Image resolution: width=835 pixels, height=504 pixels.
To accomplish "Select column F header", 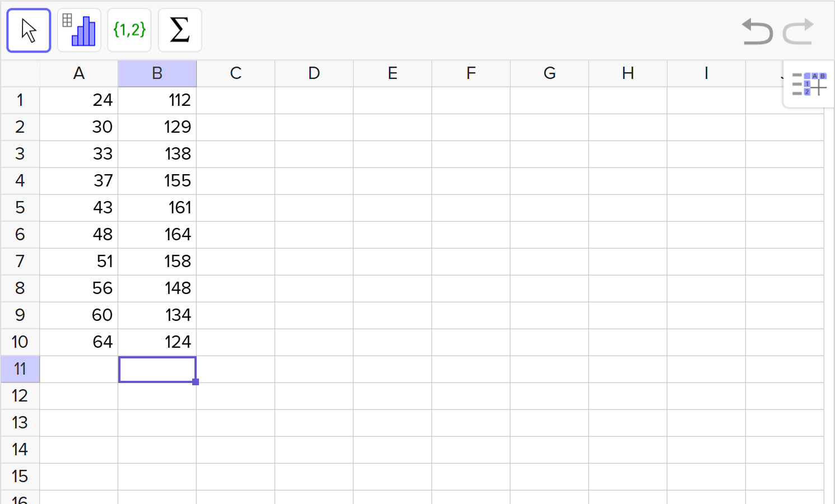I will pos(471,73).
